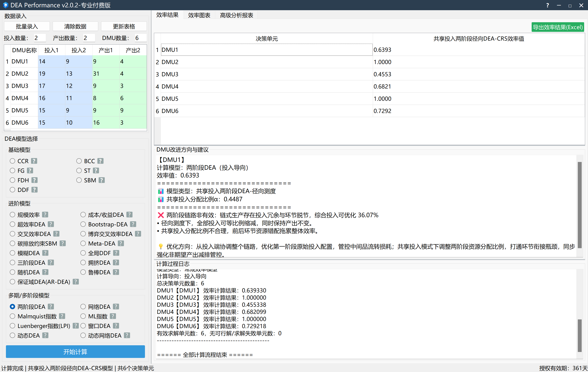The image size is (588, 372).
Task: Click the title bar help question mark
Action: (547, 5)
